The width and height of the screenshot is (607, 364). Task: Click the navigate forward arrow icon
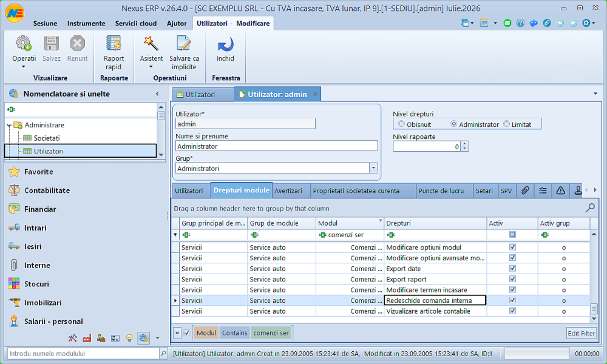(x=573, y=23)
